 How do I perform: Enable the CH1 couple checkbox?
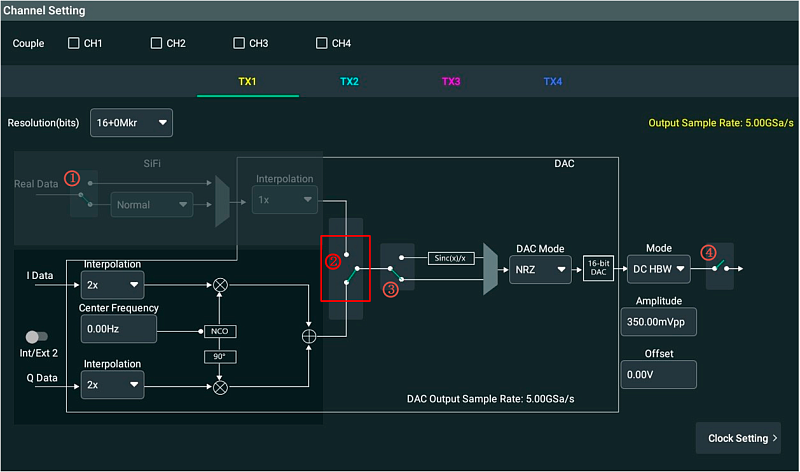[74, 43]
